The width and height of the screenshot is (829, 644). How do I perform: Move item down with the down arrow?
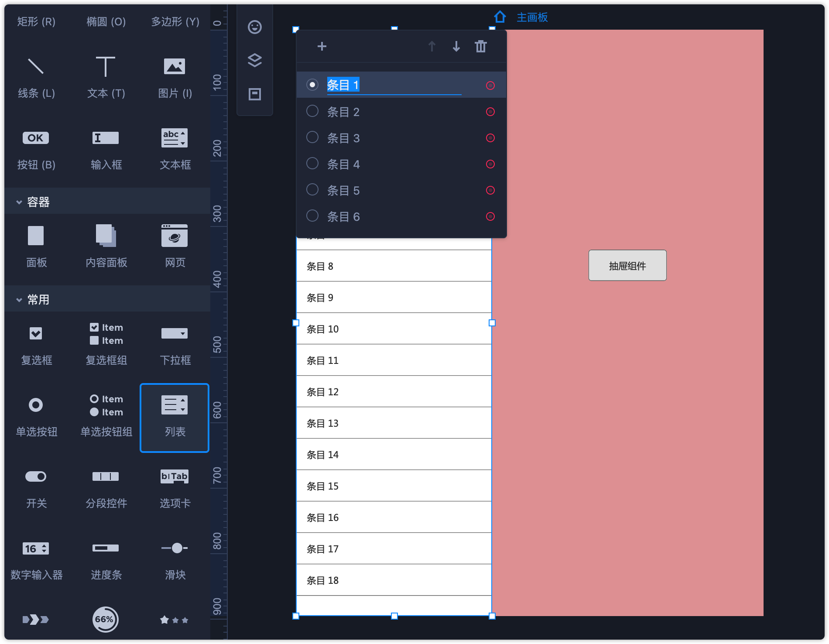click(x=456, y=46)
